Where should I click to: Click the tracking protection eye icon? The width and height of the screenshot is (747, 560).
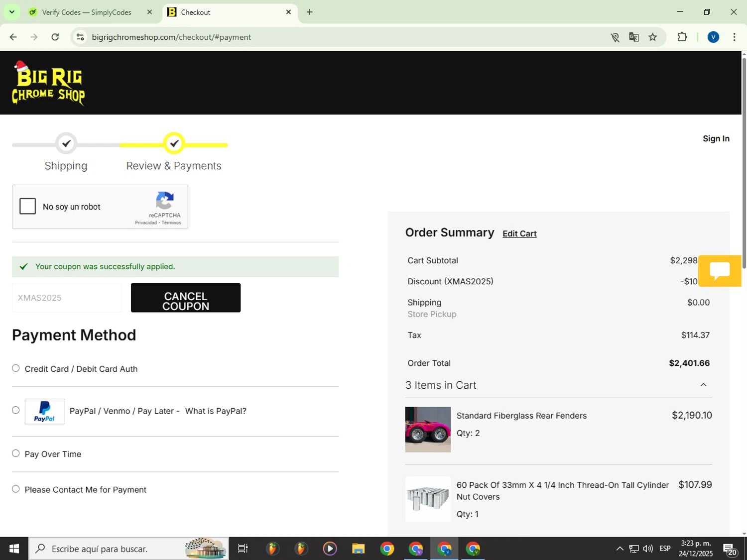click(x=615, y=37)
